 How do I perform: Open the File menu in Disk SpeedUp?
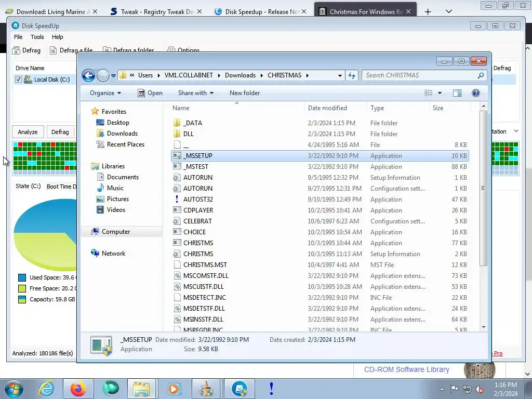coord(18,37)
